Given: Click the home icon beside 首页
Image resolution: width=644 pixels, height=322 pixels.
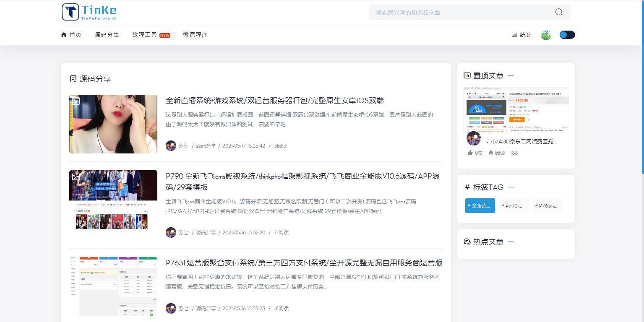Looking at the screenshot, I should tap(63, 35).
